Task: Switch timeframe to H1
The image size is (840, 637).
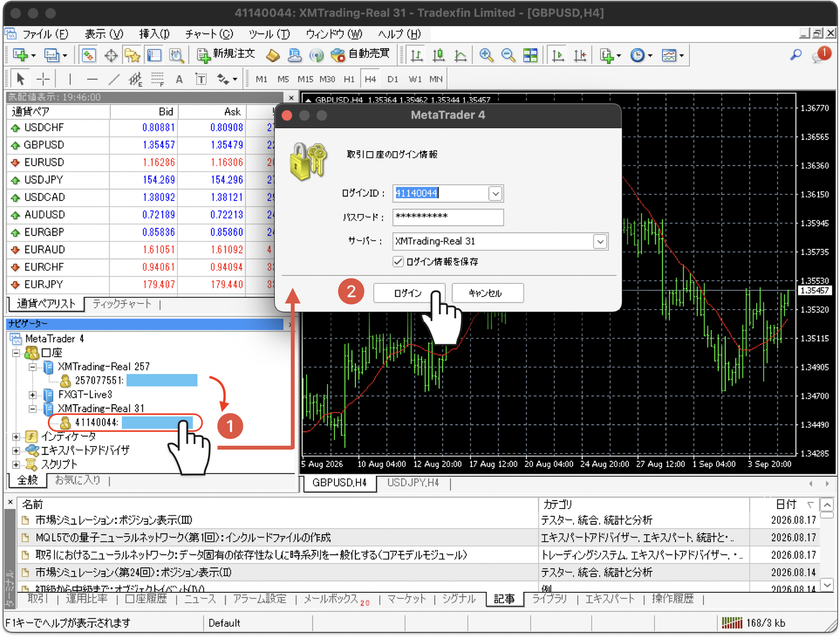Action: [349, 79]
